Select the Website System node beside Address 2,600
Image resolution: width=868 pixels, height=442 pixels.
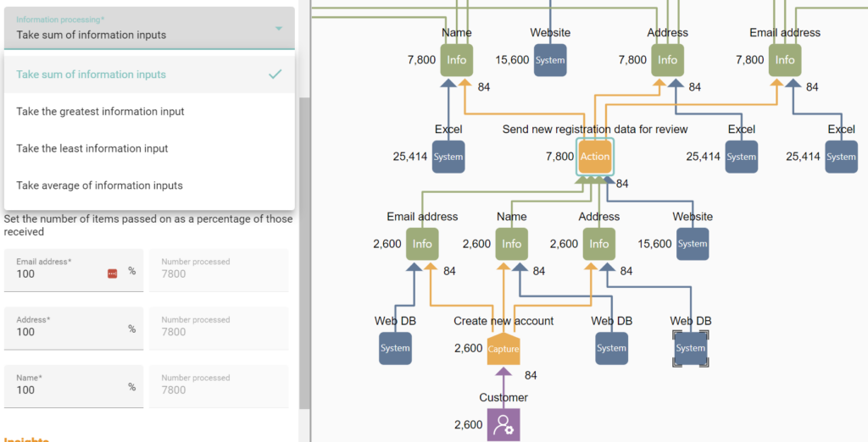pyautogui.click(x=693, y=244)
